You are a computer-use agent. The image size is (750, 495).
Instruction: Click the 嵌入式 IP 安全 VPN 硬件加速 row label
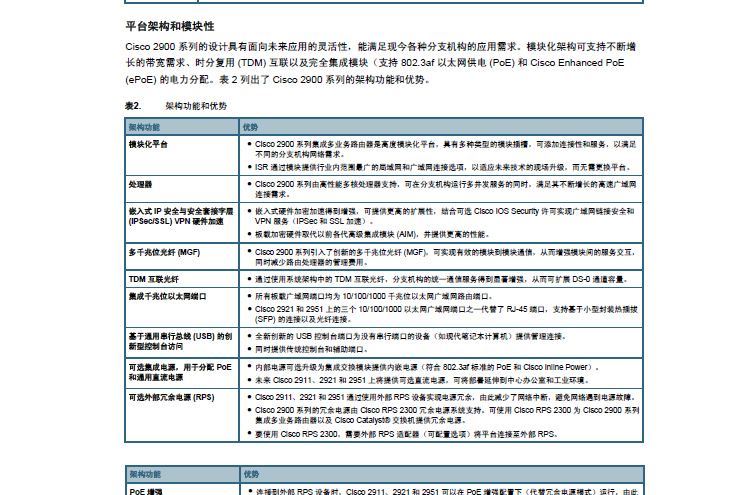point(181,216)
